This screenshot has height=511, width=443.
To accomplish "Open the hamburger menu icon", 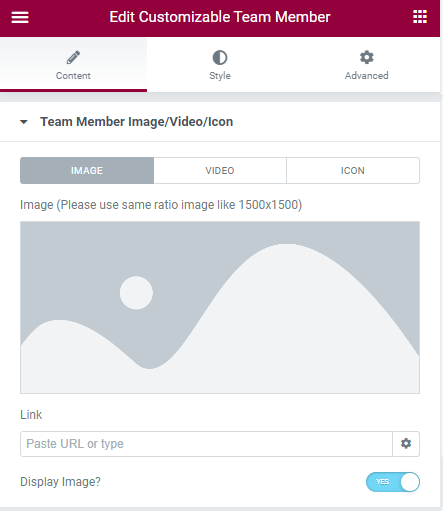I will (20, 17).
